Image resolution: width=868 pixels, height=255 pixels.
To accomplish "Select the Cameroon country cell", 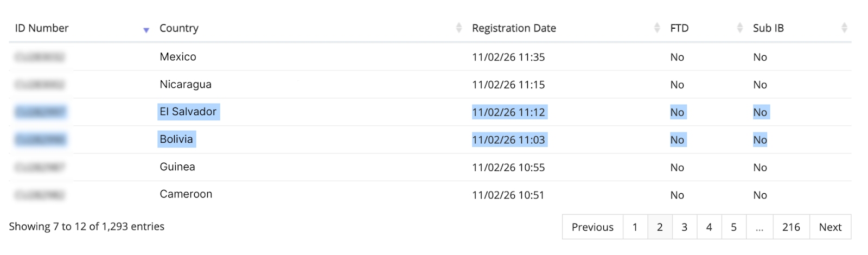I will 186,194.
